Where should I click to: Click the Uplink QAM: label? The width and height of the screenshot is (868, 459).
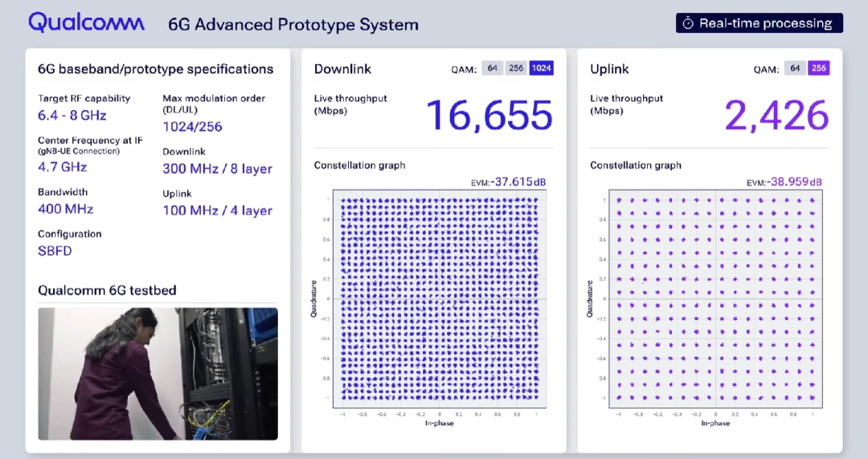click(766, 69)
